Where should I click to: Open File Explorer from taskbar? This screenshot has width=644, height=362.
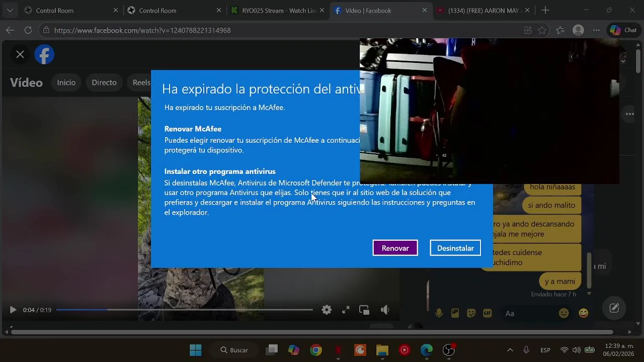point(382,350)
